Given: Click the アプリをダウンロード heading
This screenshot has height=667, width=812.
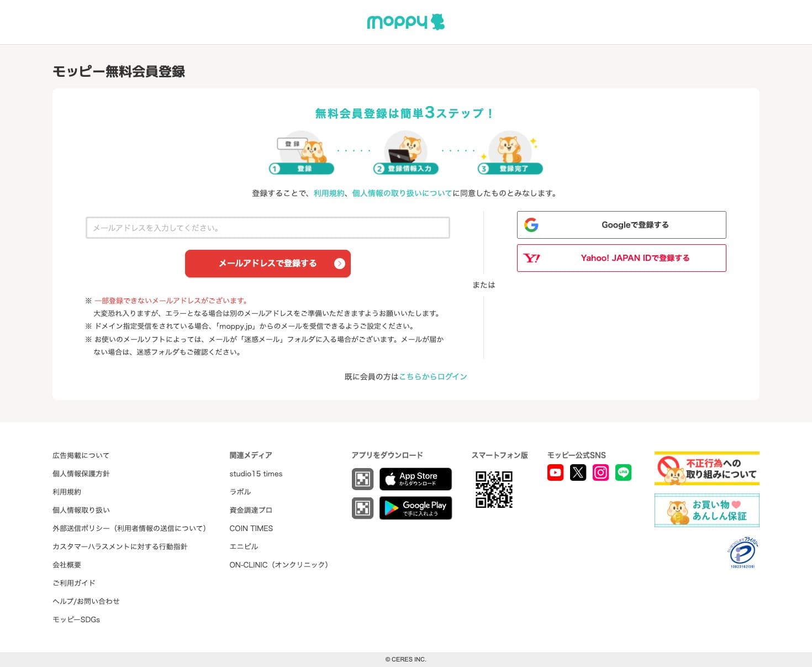Looking at the screenshot, I should (x=387, y=455).
